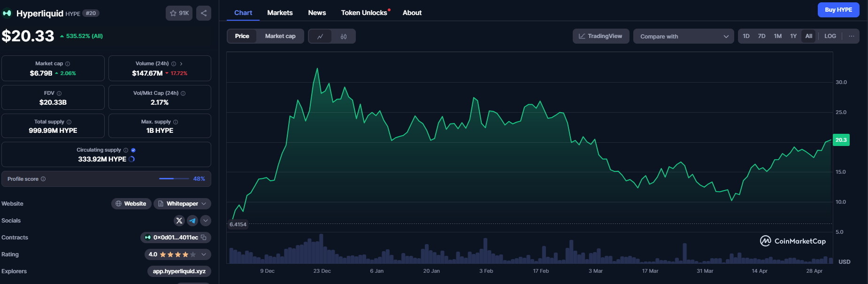Switch to the Chart tab

click(243, 13)
